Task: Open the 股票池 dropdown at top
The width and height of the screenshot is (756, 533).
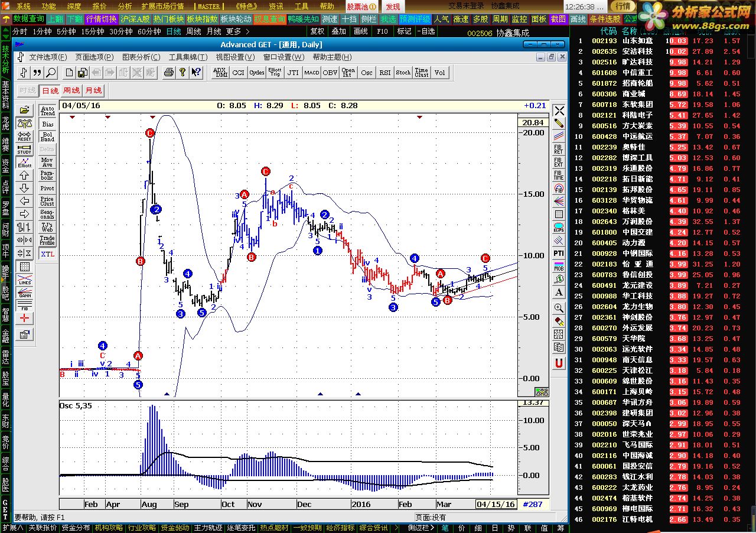Action: [x=360, y=6]
